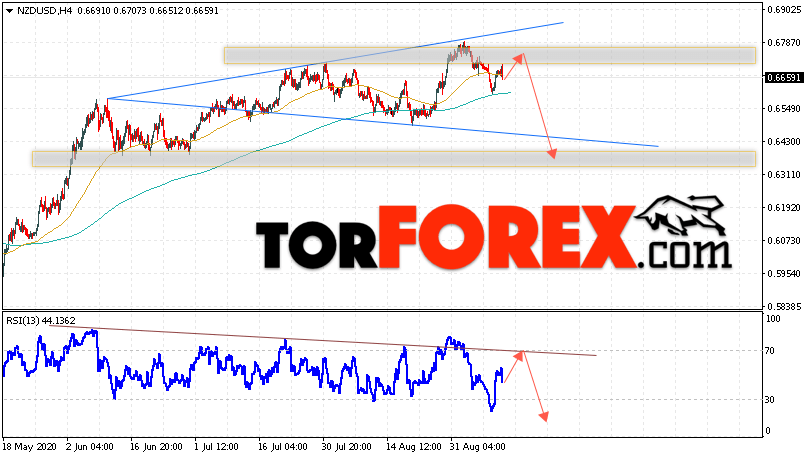
Task: Select the 16 Jun 20:00 time label
Action: 156,447
